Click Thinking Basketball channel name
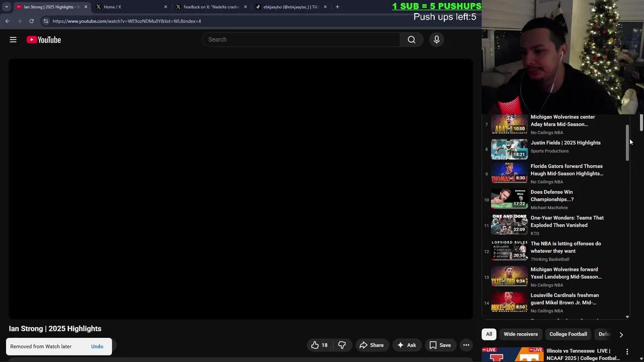Image resolution: width=644 pixels, height=362 pixels. (x=550, y=259)
